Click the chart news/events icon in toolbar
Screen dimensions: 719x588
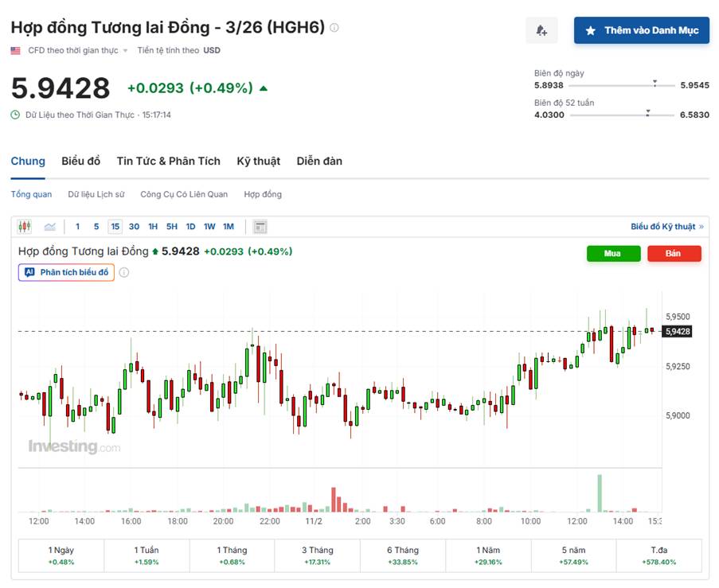[x=260, y=227]
